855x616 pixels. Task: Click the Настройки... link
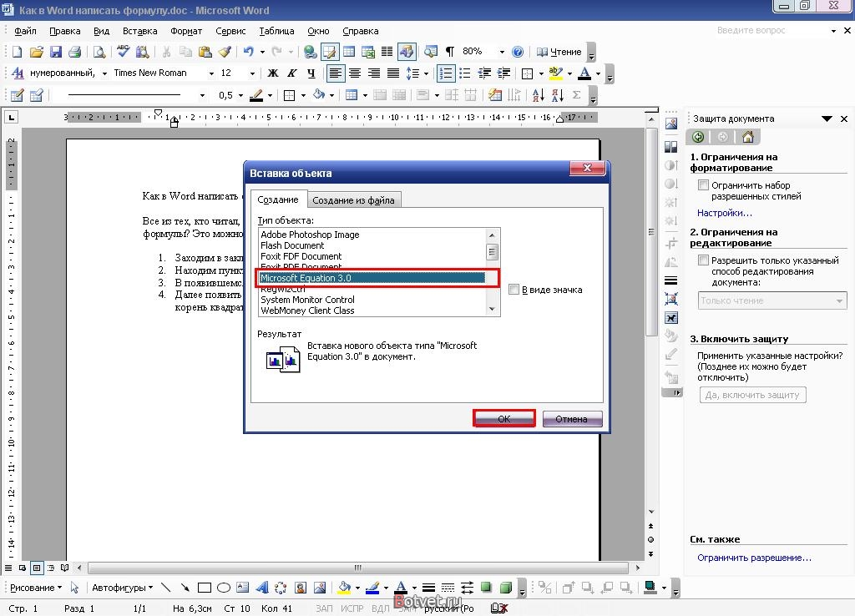pos(724,213)
